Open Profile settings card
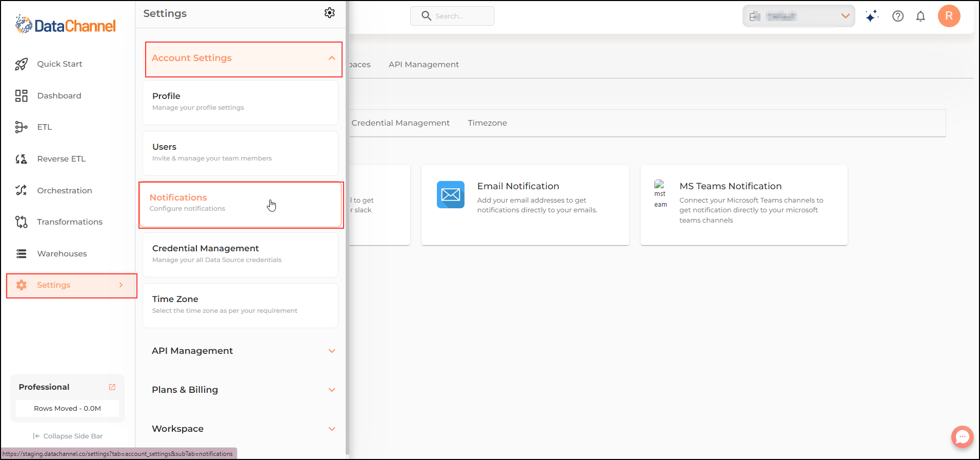 click(241, 103)
